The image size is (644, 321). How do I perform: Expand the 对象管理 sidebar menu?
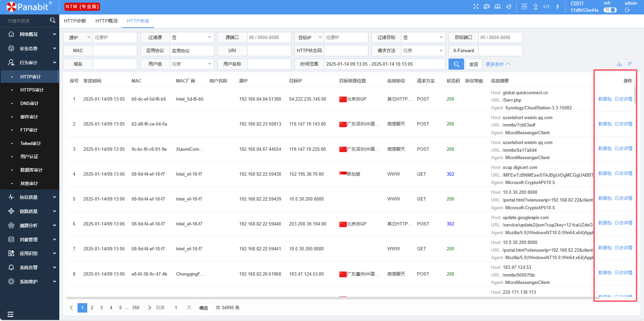click(x=30, y=240)
